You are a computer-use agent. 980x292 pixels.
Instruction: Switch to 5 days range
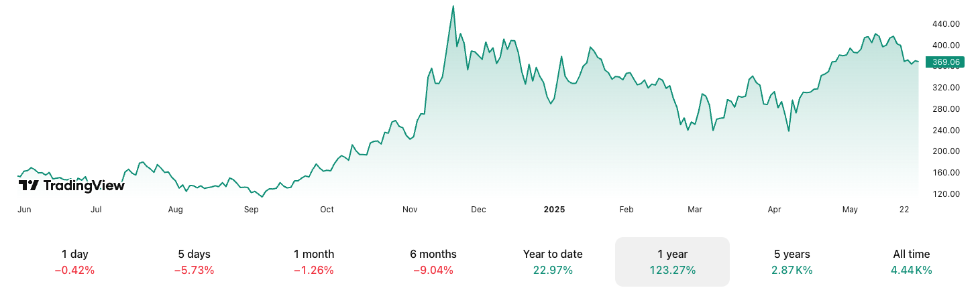pos(194,262)
